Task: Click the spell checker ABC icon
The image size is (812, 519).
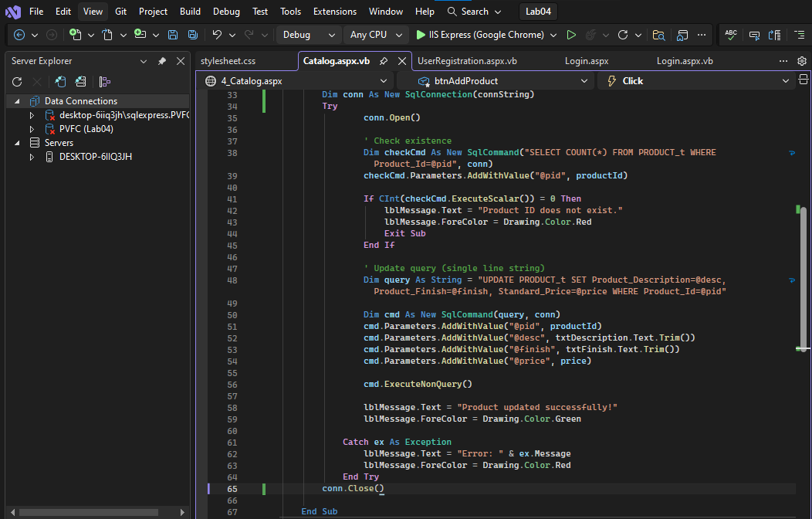Action: pyautogui.click(x=730, y=35)
